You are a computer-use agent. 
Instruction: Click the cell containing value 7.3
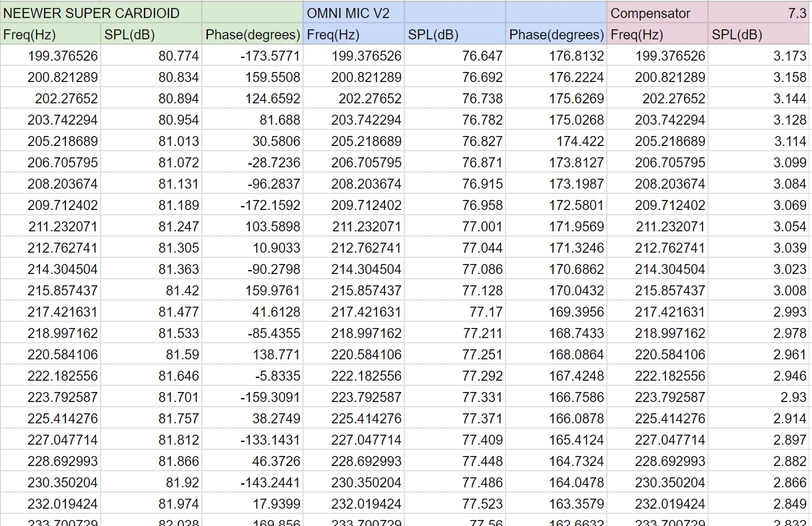click(x=759, y=13)
